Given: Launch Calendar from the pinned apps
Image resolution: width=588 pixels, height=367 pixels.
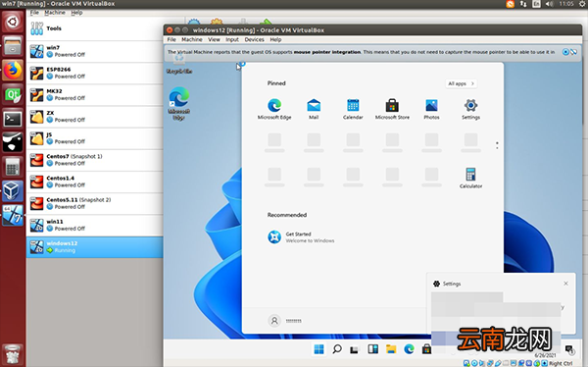Looking at the screenshot, I should [x=353, y=109].
